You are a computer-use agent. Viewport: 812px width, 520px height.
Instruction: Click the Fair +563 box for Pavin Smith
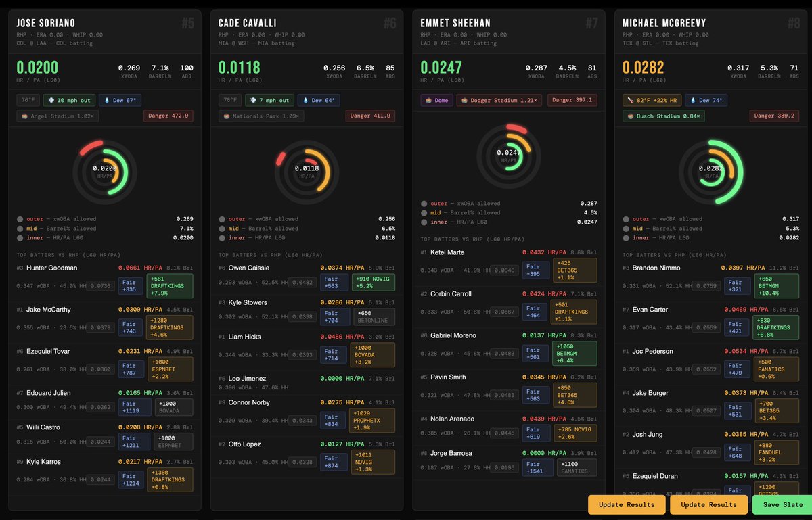click(x=537, y=395)
